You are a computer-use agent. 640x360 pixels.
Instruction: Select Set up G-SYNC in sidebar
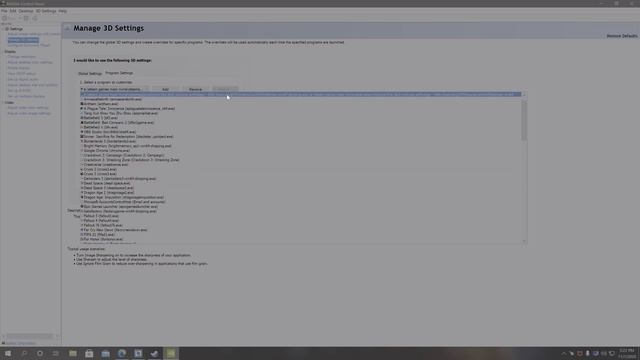[19, 91]
